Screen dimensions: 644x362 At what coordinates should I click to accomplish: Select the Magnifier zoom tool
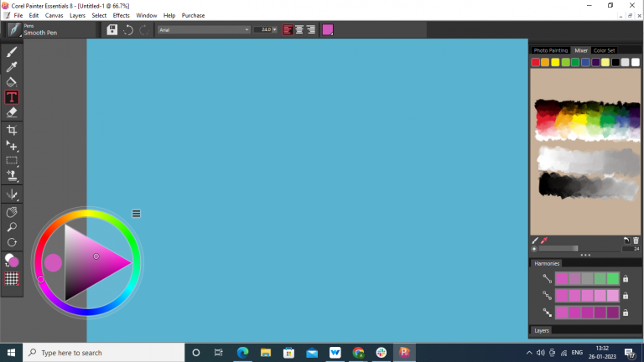click(x=12, y=227)
